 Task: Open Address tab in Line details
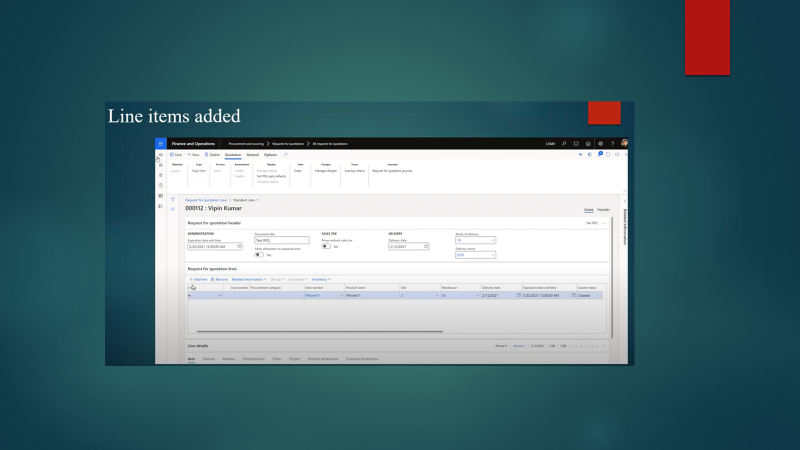tap(229, 359)
